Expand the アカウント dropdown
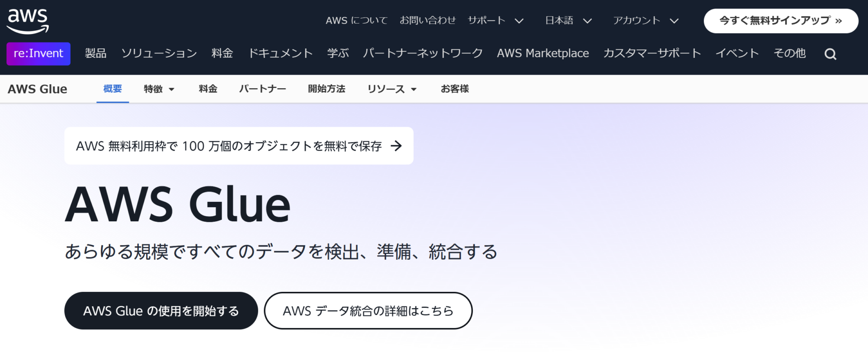The image size is (868, 353). click(646, 20)
